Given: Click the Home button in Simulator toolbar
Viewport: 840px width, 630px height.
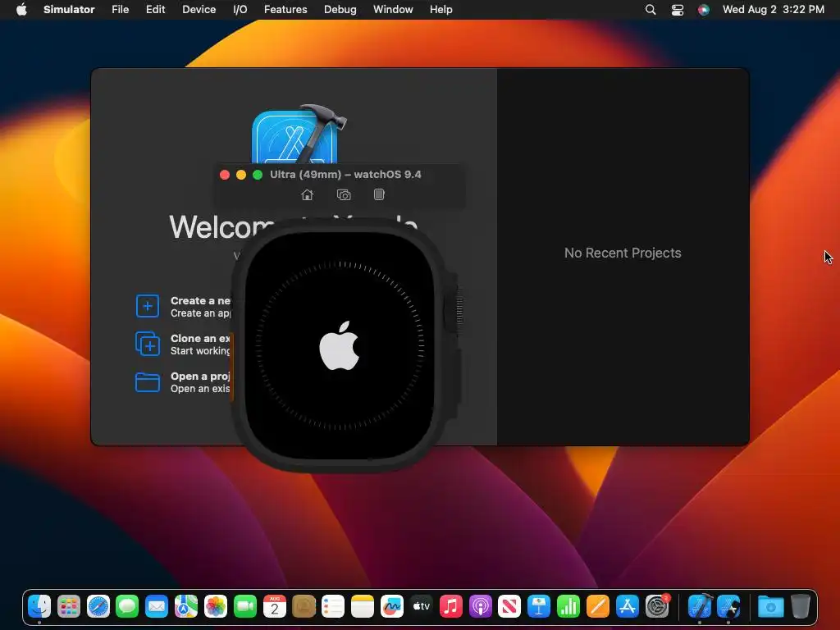Looking at the screenshot, I should coord(307,195).
